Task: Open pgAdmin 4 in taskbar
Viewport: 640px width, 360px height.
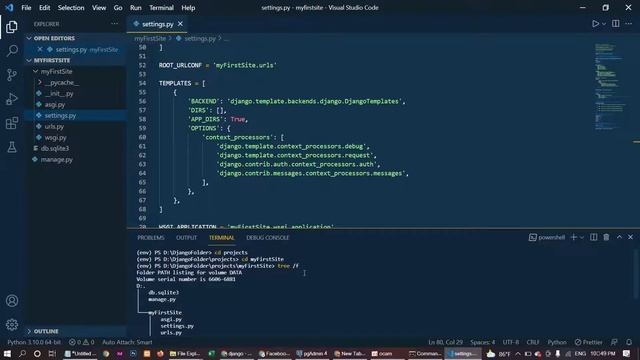Action: tap(312, 353)
